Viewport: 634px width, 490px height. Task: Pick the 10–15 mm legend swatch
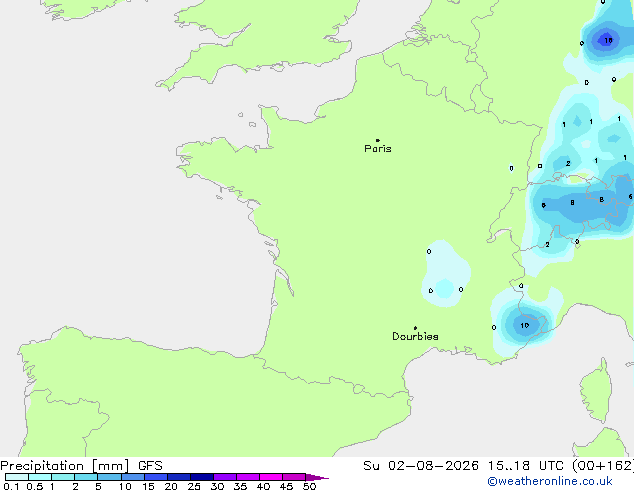click(133, 477)
